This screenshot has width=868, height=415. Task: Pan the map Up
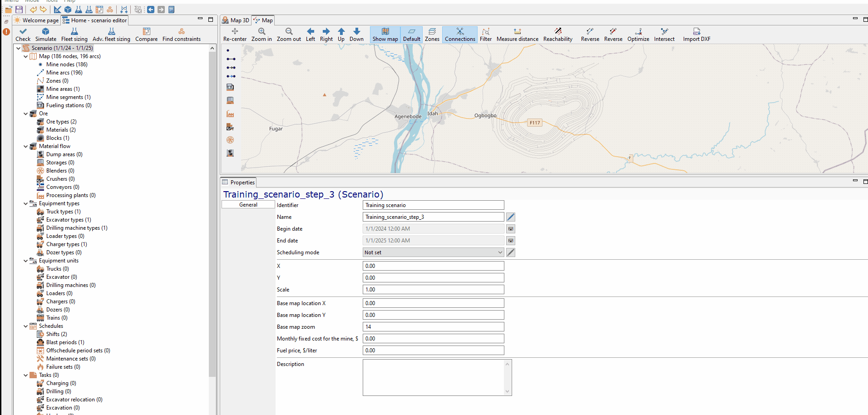coord(341,35)
